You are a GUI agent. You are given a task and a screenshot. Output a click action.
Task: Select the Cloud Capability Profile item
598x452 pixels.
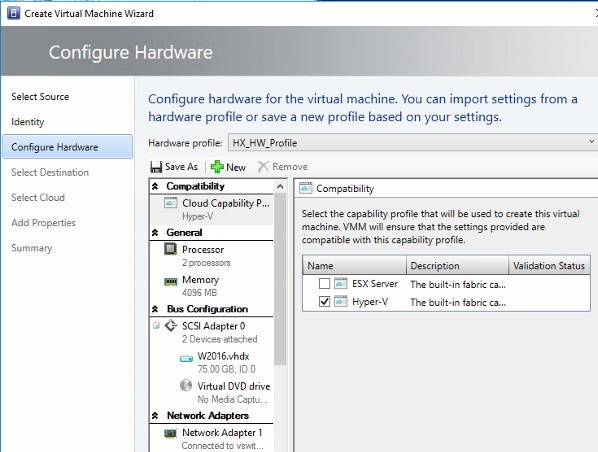[x=212, y=209]
